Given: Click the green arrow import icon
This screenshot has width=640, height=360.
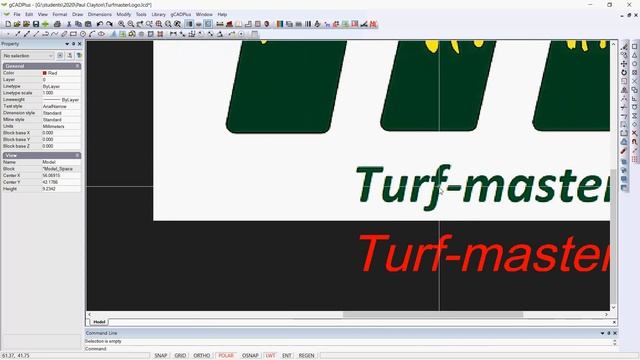Looking at the screenshot, I should point(45,24).
